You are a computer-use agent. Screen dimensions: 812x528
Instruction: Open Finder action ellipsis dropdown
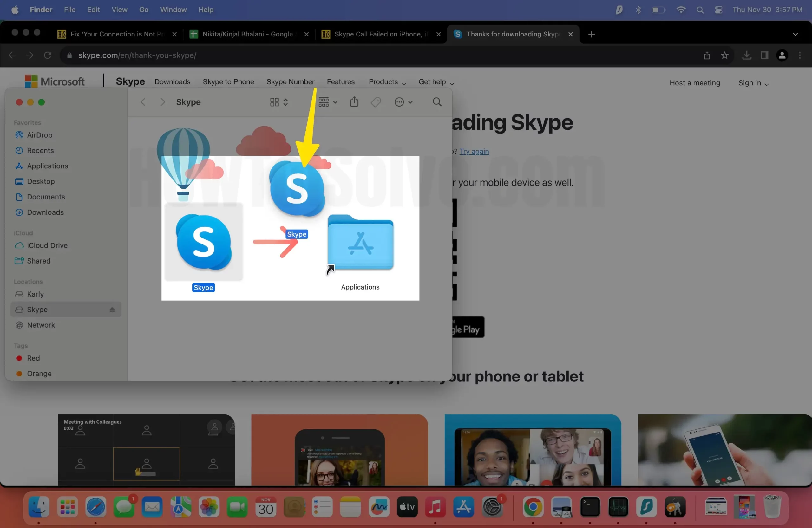pyautogui.click(x=403, y=102)
